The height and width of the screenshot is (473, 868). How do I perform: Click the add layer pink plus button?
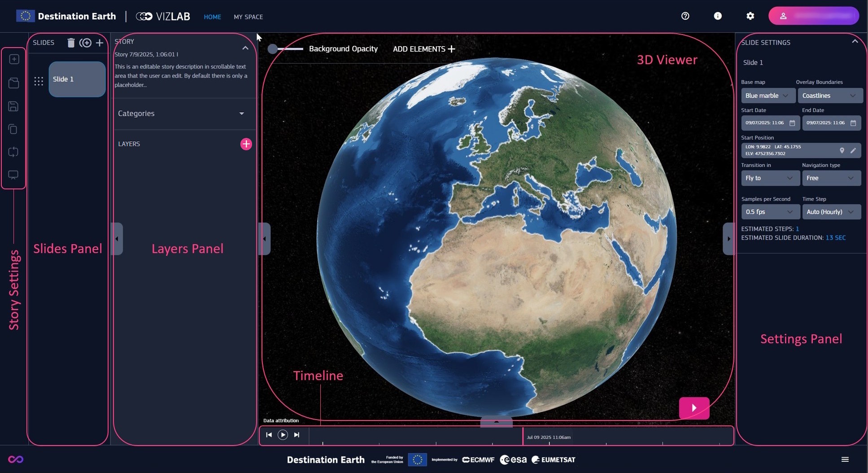tap(246, 144)
